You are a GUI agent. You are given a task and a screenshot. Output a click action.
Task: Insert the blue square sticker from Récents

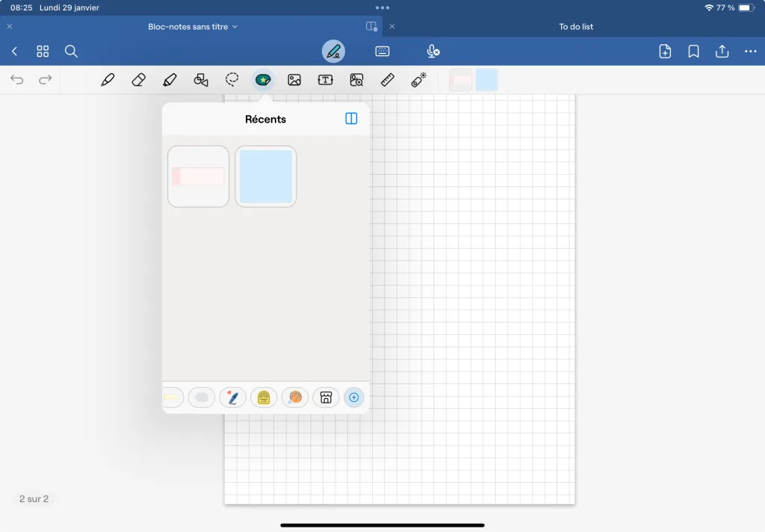point(265,176)
